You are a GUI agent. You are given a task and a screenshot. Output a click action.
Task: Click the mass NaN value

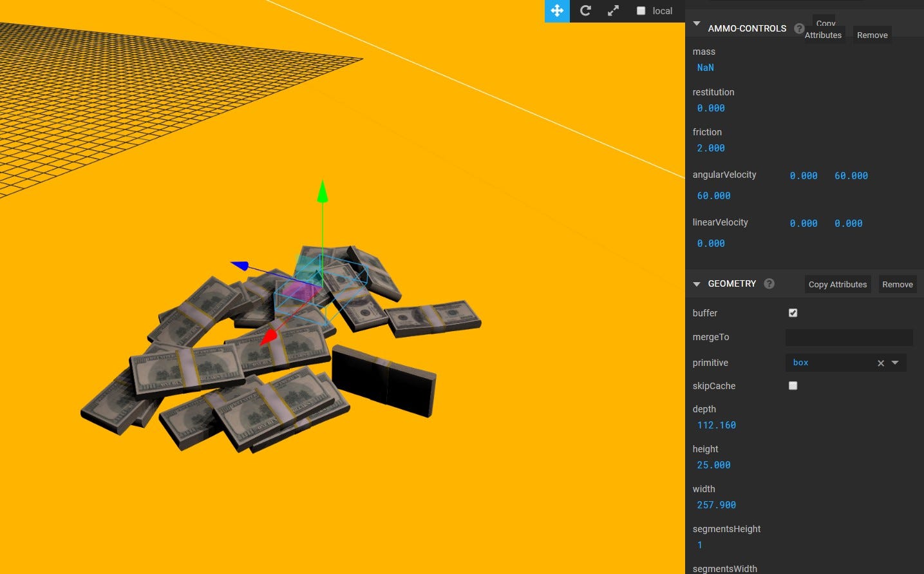705,67
